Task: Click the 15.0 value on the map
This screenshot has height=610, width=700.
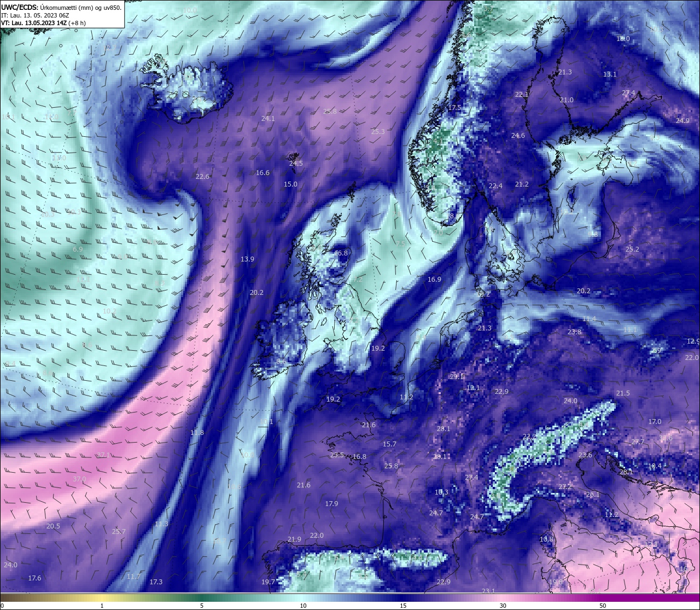Action: pos(290,184)
